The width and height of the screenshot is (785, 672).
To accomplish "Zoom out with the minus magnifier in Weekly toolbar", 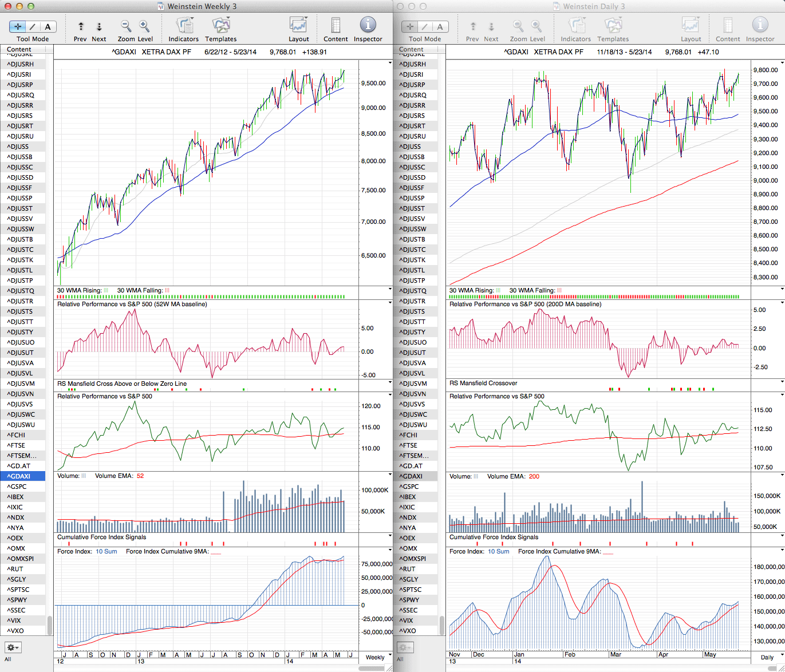I will 126,26.
